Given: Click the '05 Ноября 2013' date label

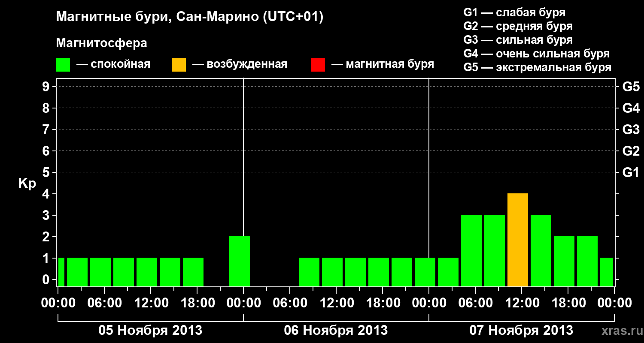Looking at the screenshot, I should (150, 331).
